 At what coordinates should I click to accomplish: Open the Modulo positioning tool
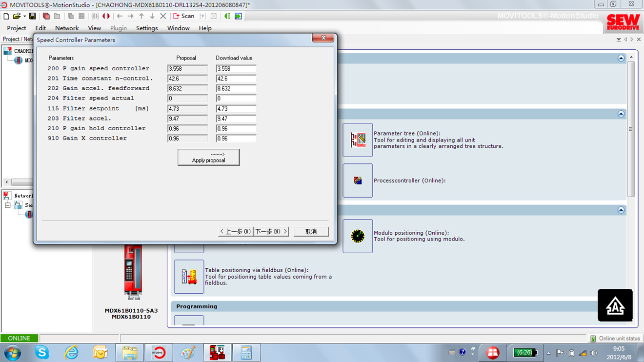tap(358, 236)
